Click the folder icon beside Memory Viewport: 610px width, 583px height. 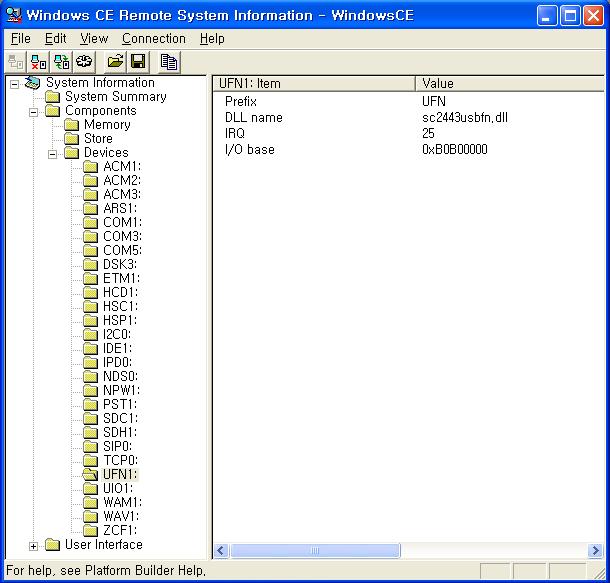[x=72, y=125]
